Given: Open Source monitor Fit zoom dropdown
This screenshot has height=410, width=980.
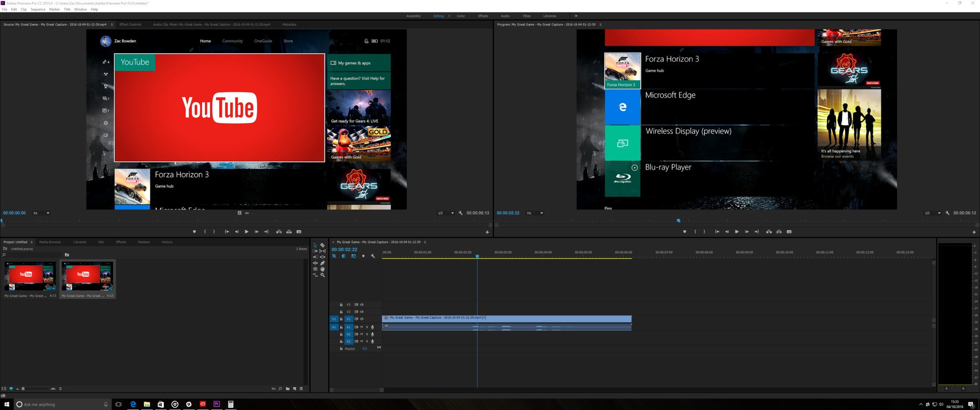Looking at the screenshot, I should [41, 213].
